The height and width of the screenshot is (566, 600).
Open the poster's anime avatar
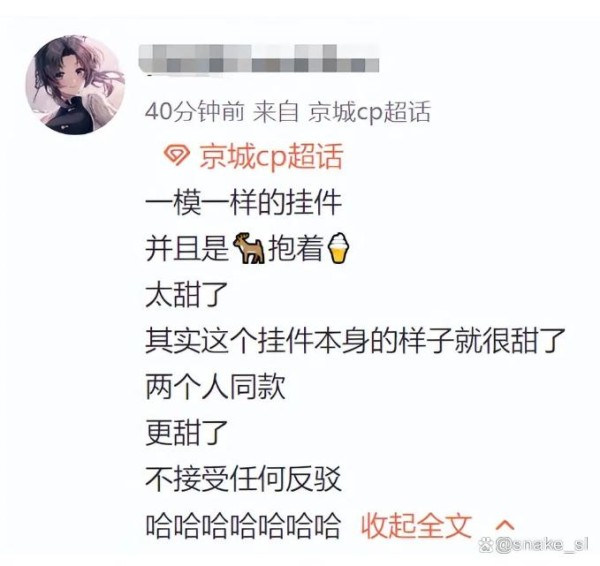75,85
